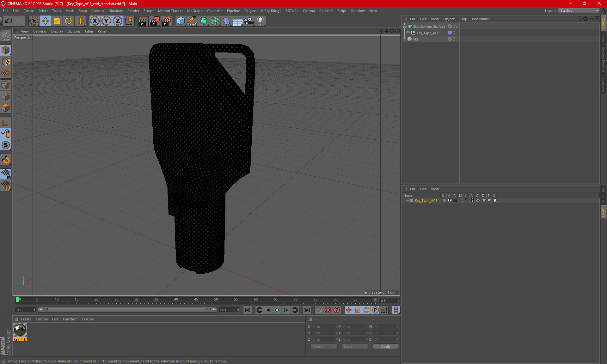Go to end of animation
This screenshot has height=364, width=607.
tap(307, 310)
